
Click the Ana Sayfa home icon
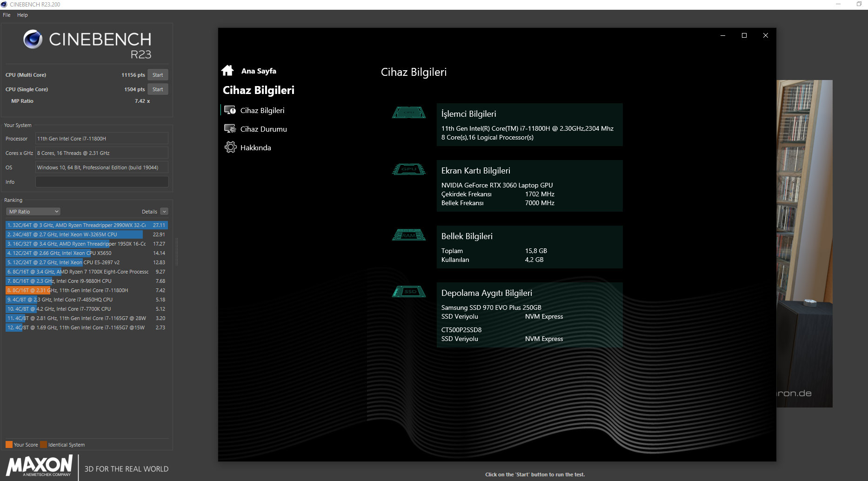tap(227, 71)
